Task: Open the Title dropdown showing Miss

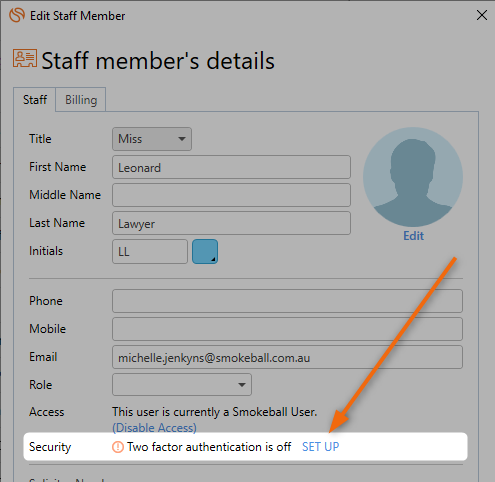Action: [x=152, y=139]
